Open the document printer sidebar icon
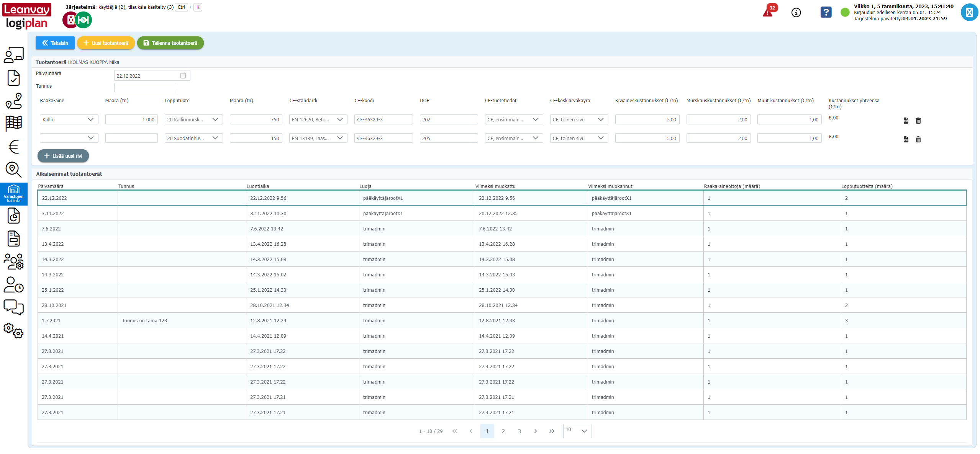980x454 pixels. (13, 238)
